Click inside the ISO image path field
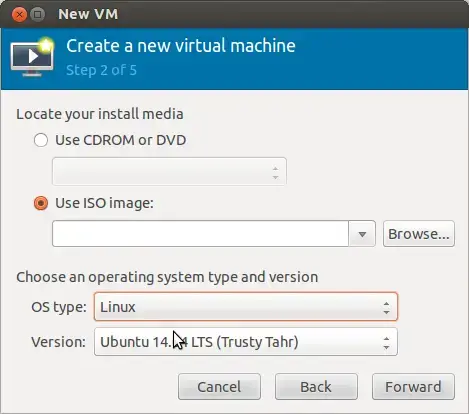469x414 pixels. tap(200, 234)
